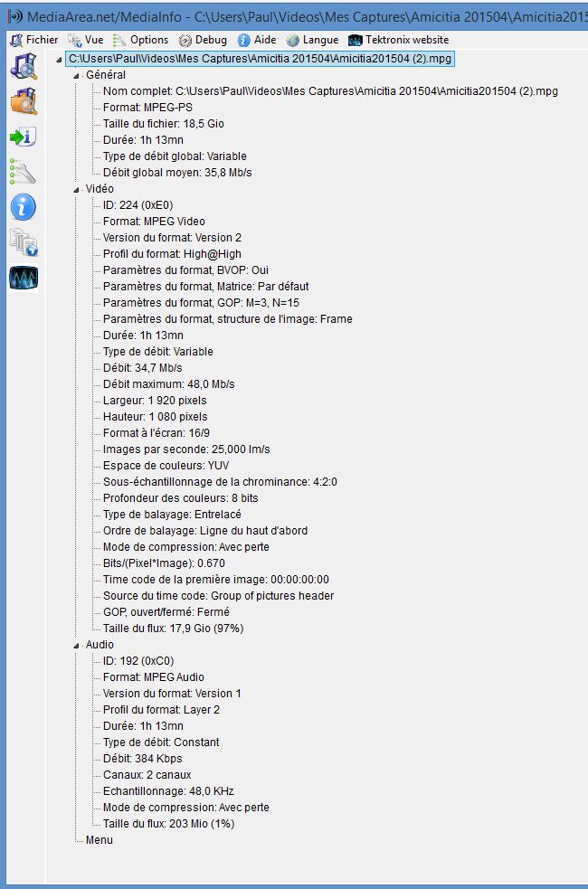Screen dimensions: 588x889
Task: Open the Options menu
Action: tap(149, 40)
